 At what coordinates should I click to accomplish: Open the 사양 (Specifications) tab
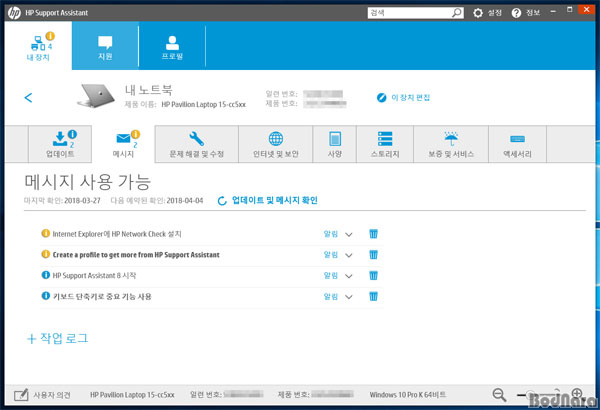pos(335,144)
